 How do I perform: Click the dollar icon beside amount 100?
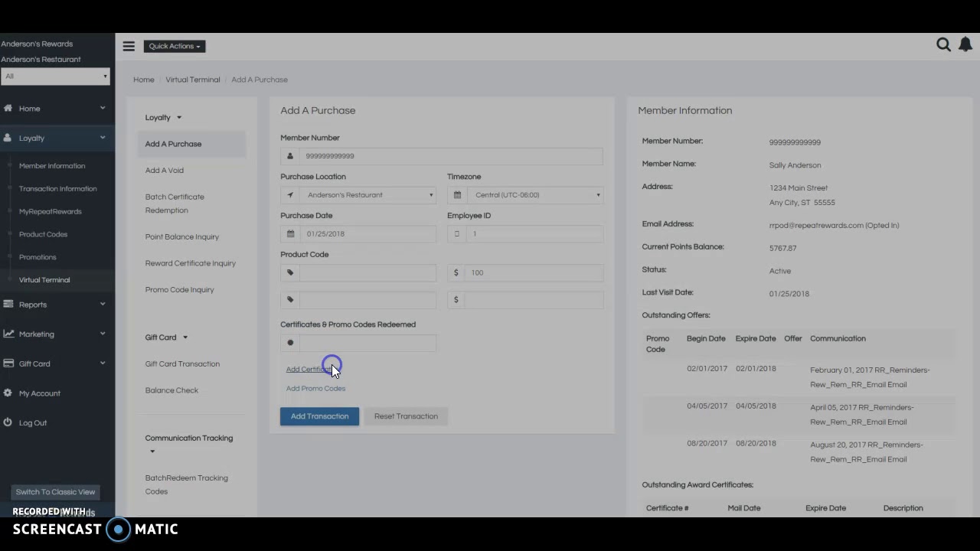coord(456,272)
